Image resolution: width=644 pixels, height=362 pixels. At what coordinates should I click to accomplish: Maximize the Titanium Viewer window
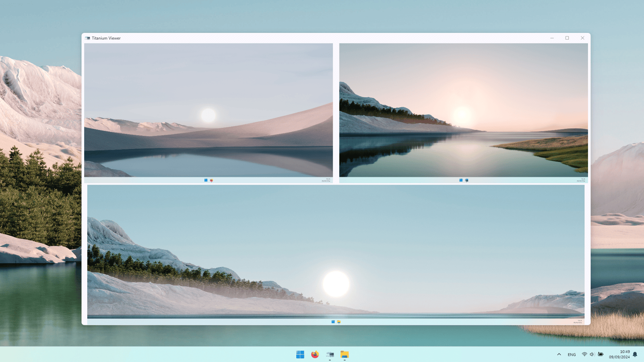tap(567, 38)
